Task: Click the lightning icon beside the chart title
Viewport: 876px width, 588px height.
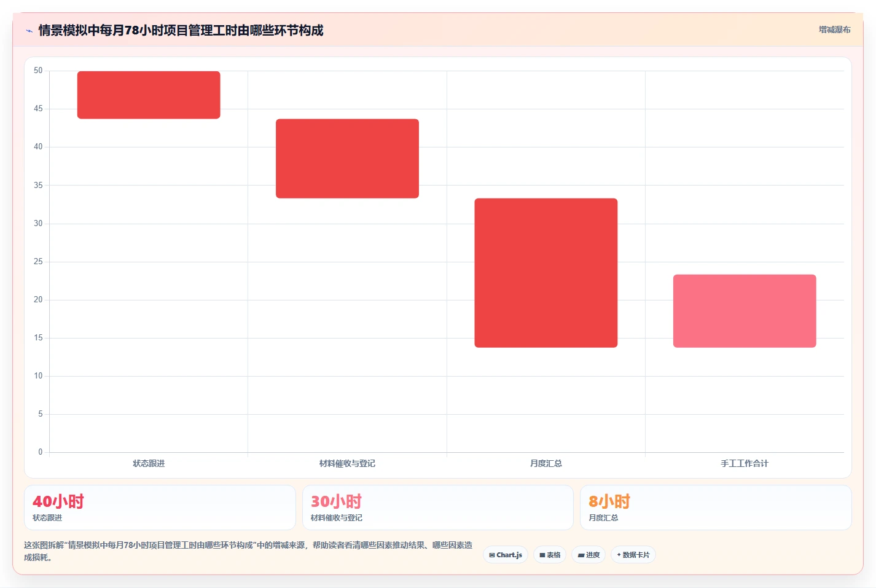Action: point(29,31)
